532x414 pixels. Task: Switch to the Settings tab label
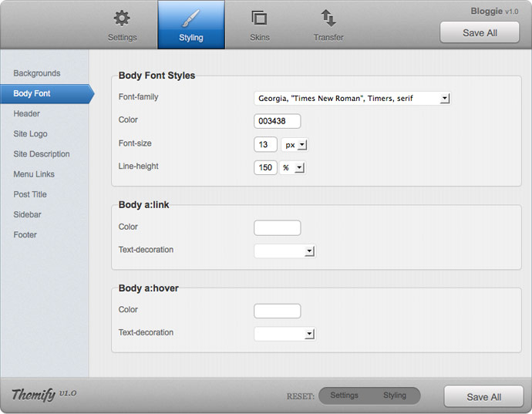pos(122,37)
